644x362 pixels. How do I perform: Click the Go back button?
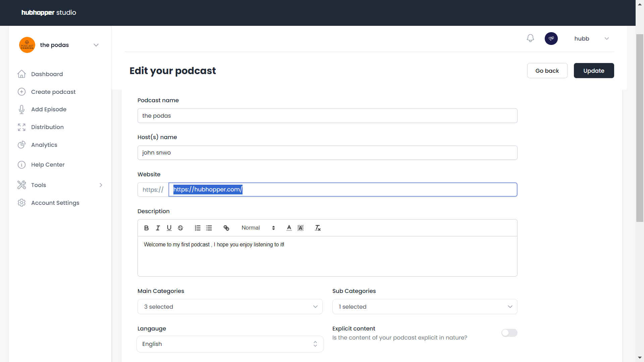(547, 70)
